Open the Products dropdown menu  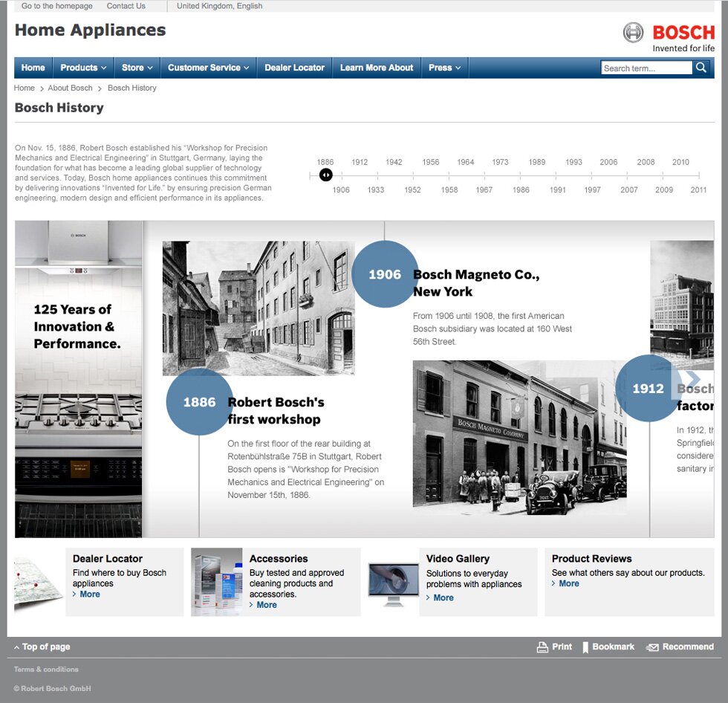click(83, 68)
